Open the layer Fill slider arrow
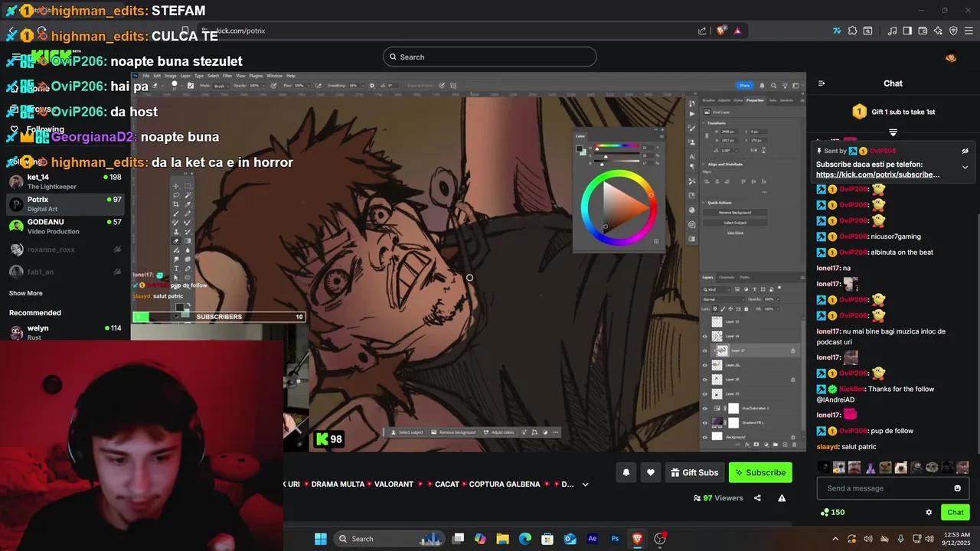This screenshot has width=980, height=551. tap(778, 308)
